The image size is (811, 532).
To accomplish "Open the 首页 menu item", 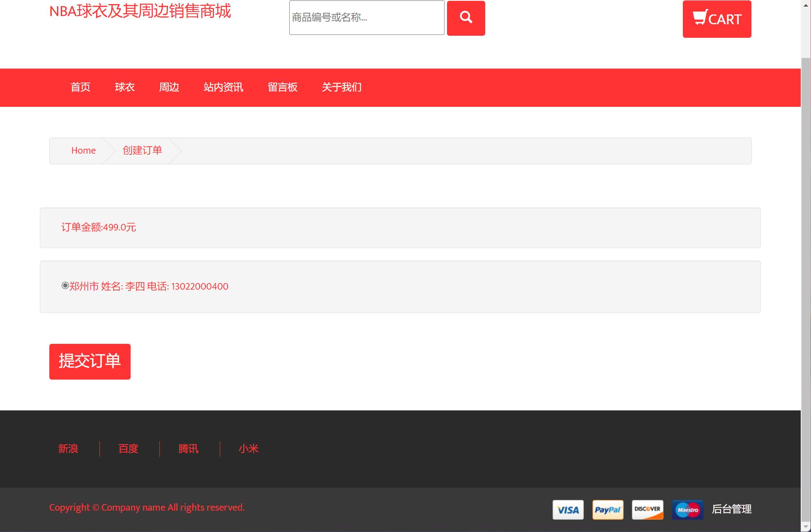I will click(x=81, y=88).
